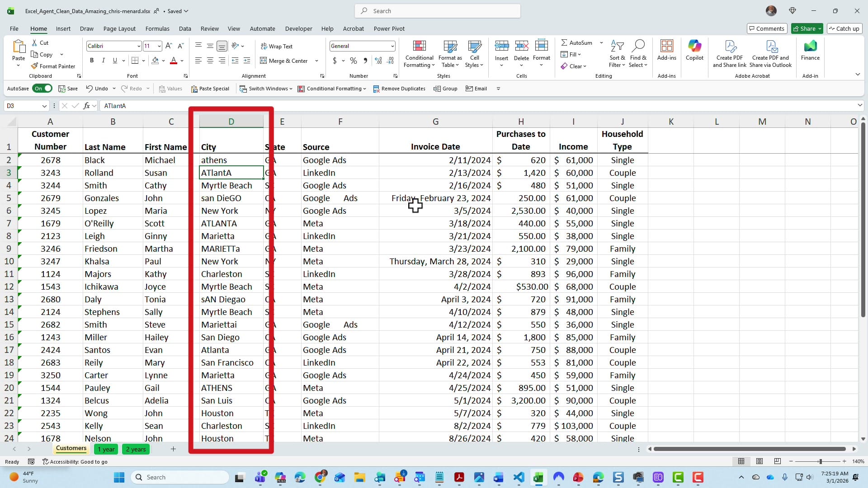Toggle italic formatting
The width and height of the screenshot is (868, 488).
(x=103, y=60)
